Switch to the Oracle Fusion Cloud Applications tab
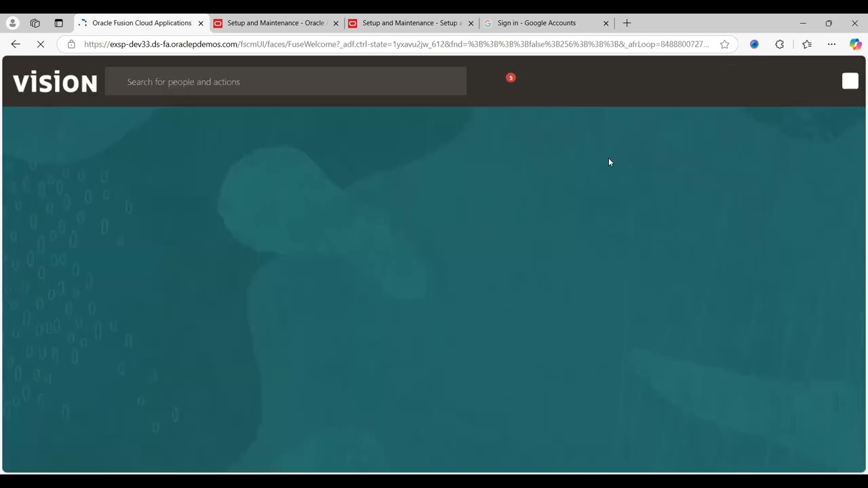This screenshot has height=488, width=868. (x=142, y=23)
